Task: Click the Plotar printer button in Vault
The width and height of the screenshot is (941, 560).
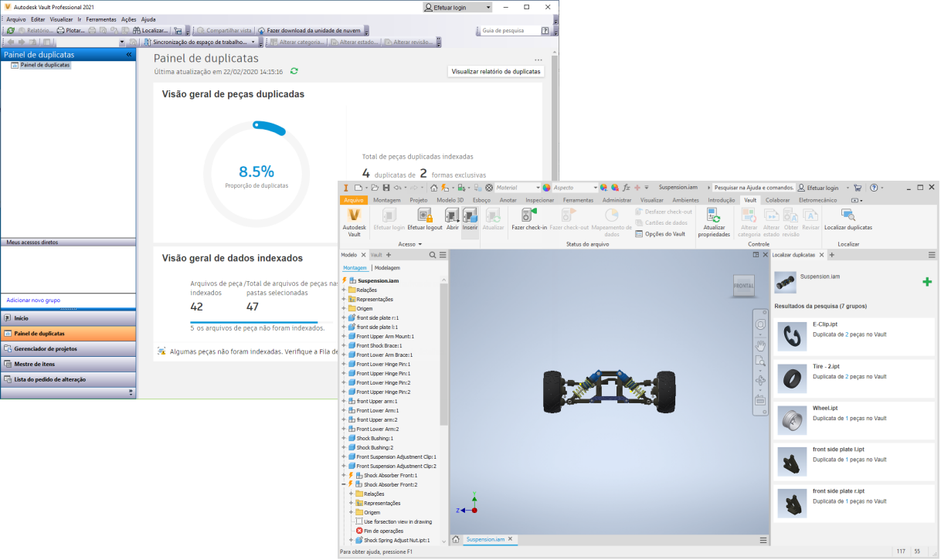Action: tap(71, 31)
